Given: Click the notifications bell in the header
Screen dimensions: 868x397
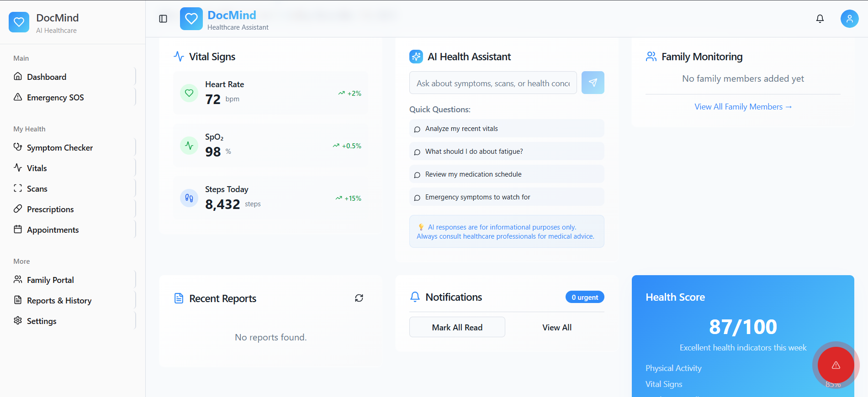Looking at the screenshot, I should pos(820,19).
